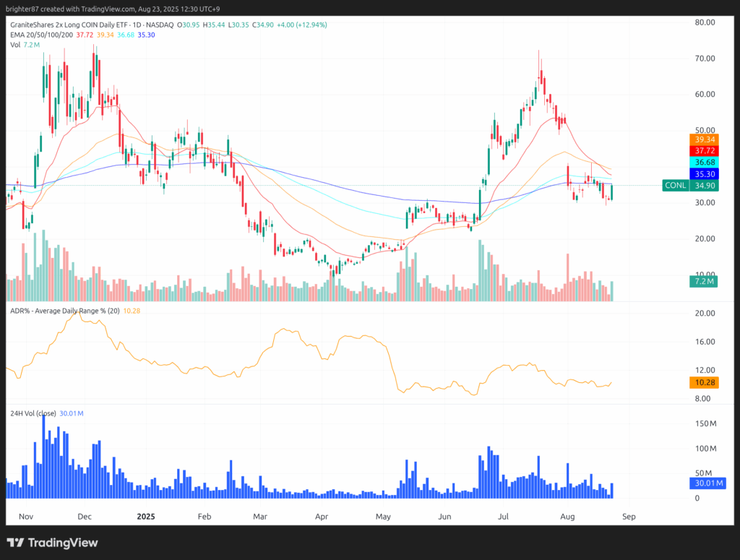
Task: Click the 60.00 price axis label
Action: (705, 95)
